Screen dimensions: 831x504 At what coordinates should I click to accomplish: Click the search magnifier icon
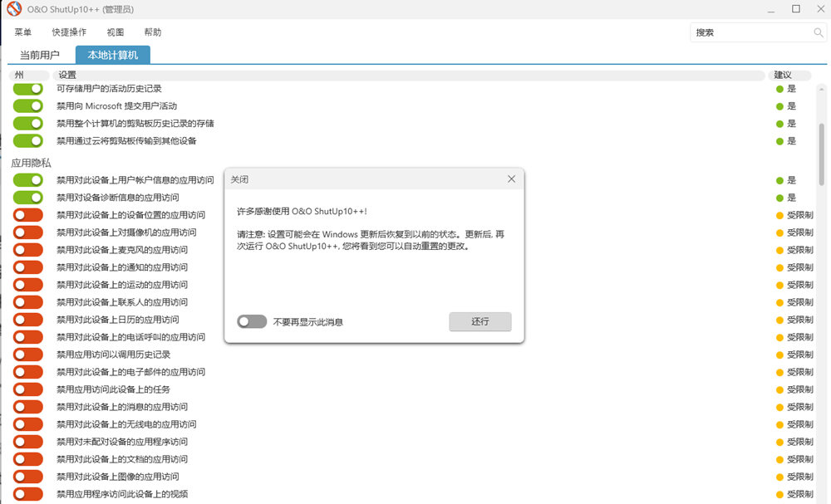pyautogui.click(x=818, y=32)
